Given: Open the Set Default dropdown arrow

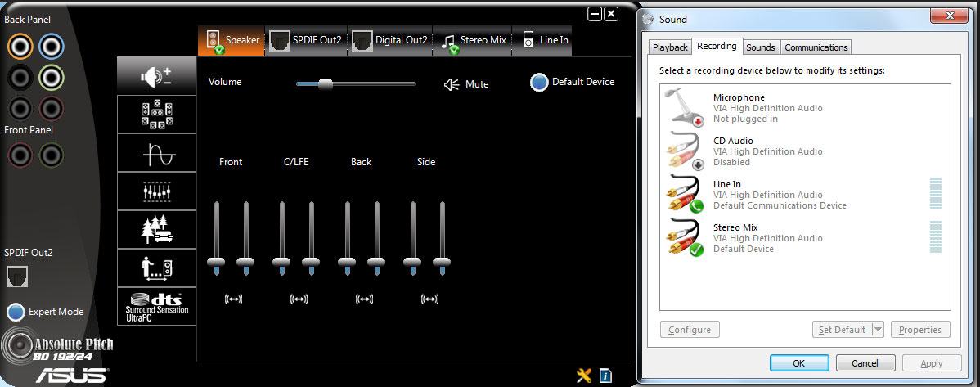Looking at the screenshot, I should coord(878,330).
